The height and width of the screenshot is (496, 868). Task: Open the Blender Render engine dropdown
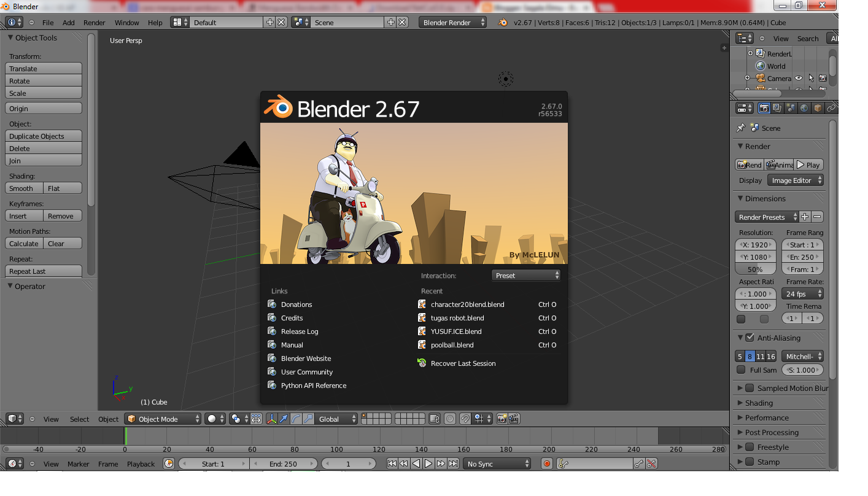pos(453,22)
